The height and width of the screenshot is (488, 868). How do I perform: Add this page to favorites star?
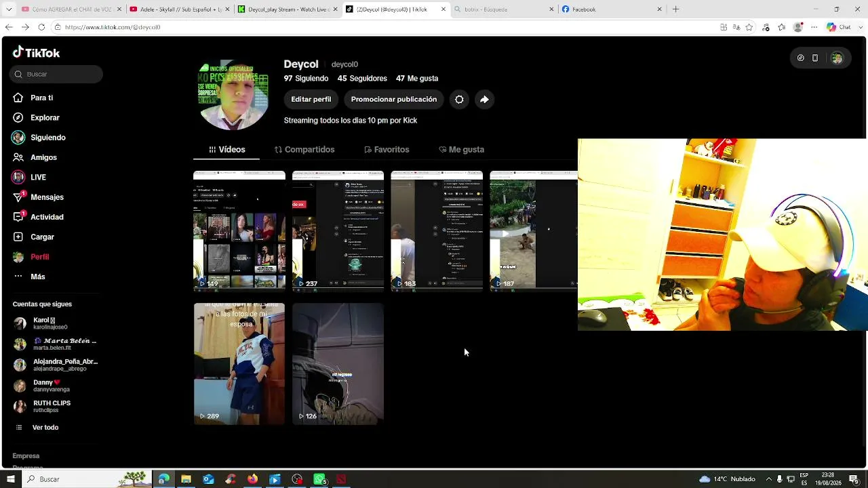click(x=749, y=27)
